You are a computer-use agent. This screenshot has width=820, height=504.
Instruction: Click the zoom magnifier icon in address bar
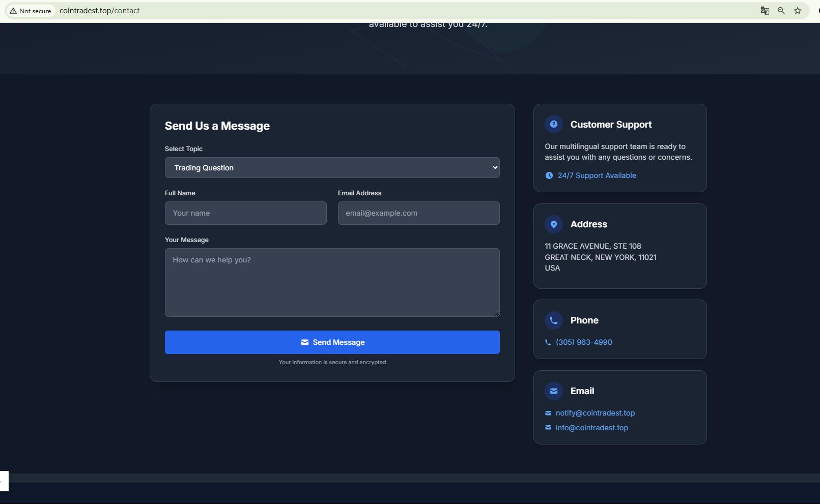[x=781, y=11]
